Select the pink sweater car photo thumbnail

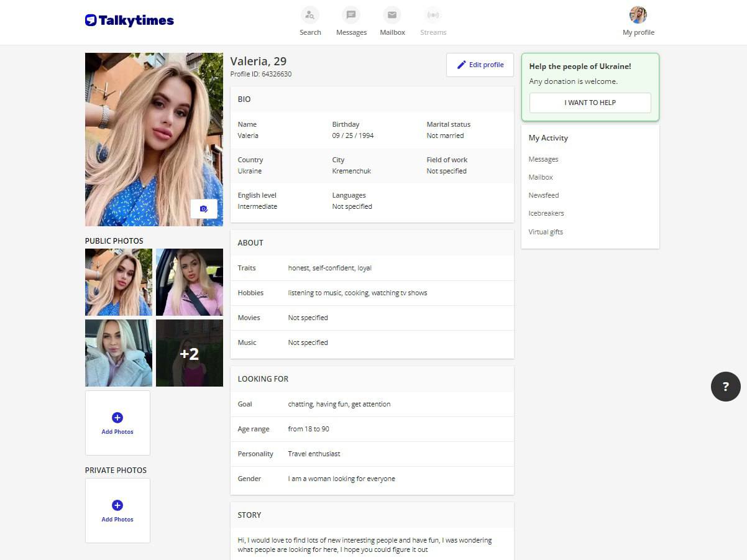click(x=189, y=282)
